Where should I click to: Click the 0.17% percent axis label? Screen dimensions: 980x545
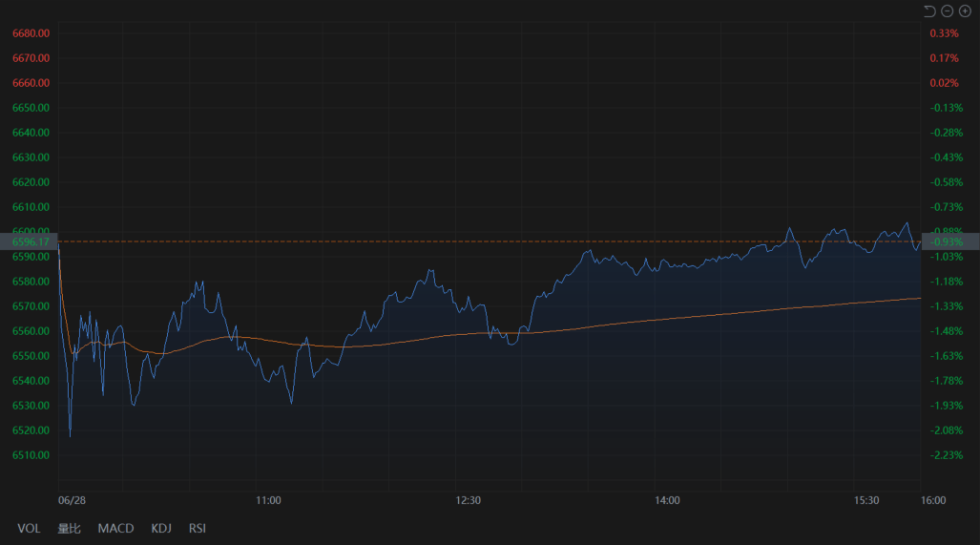point(944,58)
